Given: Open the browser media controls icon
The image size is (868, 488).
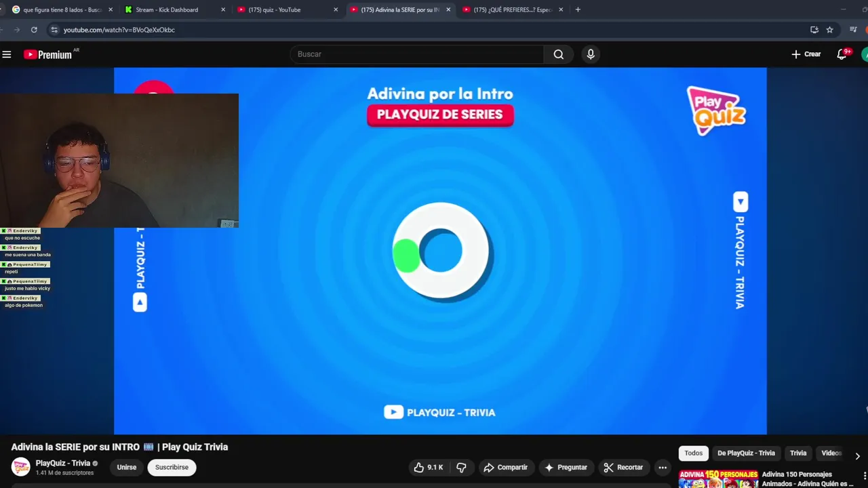Looking at the screenshot, I should click(x=853, y=30).
